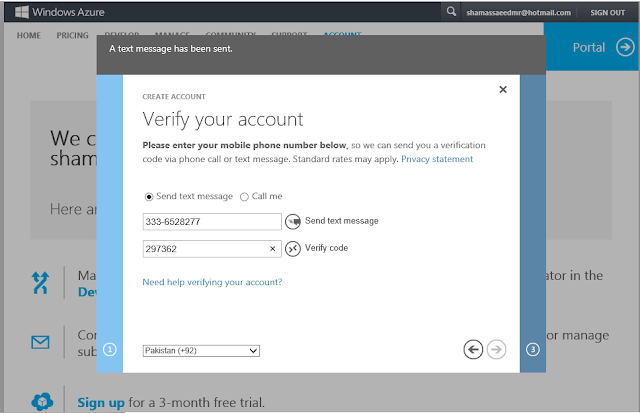Viewport: 640px width, 413px height.
Task: Click the Verify your account heading
Action: [x=223, y=120]
